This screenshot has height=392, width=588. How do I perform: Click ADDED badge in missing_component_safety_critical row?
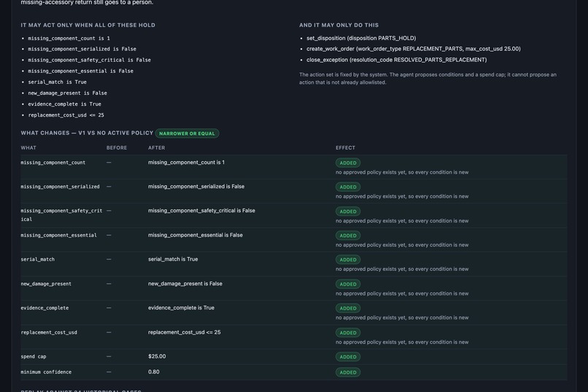click(348, 211)
